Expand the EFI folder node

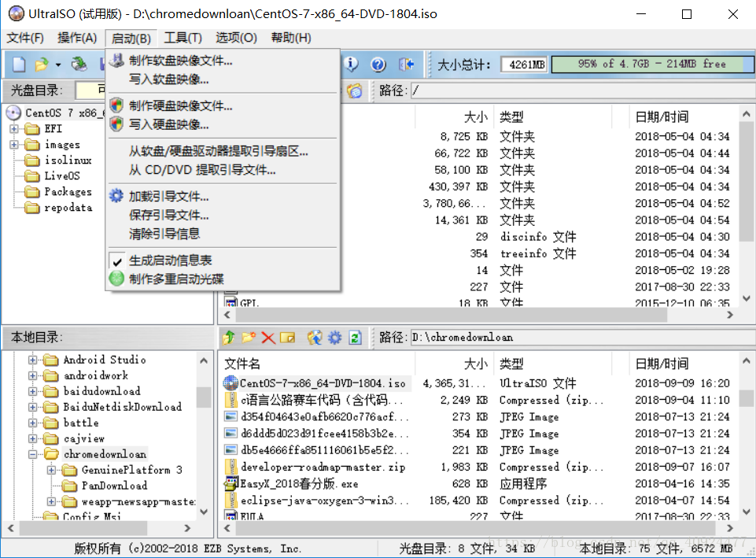pyautogui.click(x=14, y=129)
